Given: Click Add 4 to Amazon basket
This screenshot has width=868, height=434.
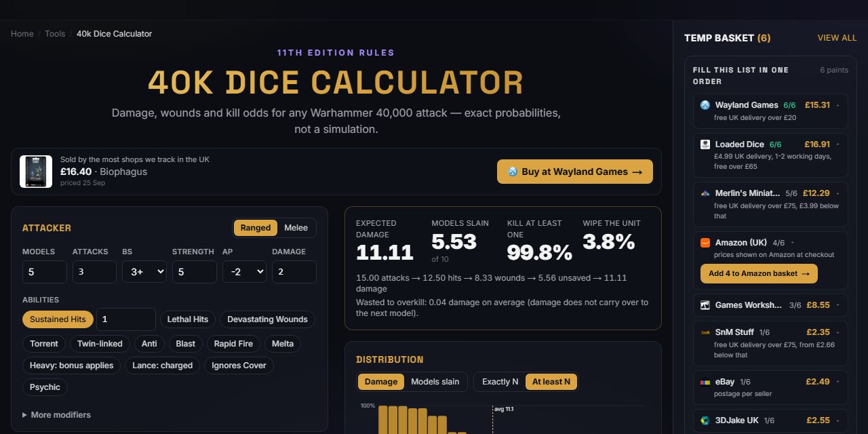Looking at the screenshot, I should (x=759, y=274).
